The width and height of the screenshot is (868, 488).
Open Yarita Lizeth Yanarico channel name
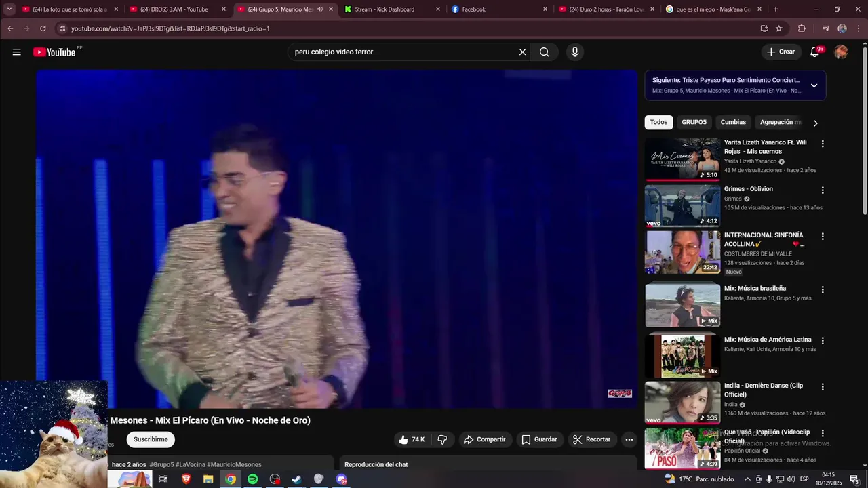(x=750, y=161)
